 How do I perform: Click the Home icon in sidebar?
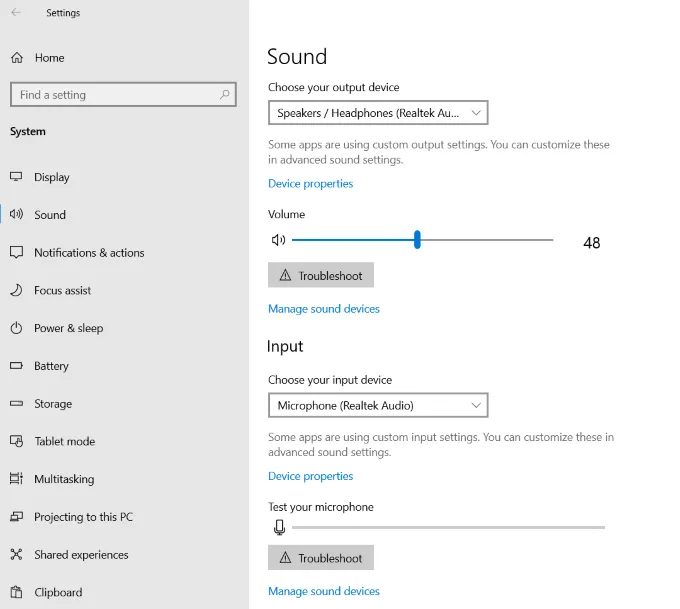[x=16, y=58]
